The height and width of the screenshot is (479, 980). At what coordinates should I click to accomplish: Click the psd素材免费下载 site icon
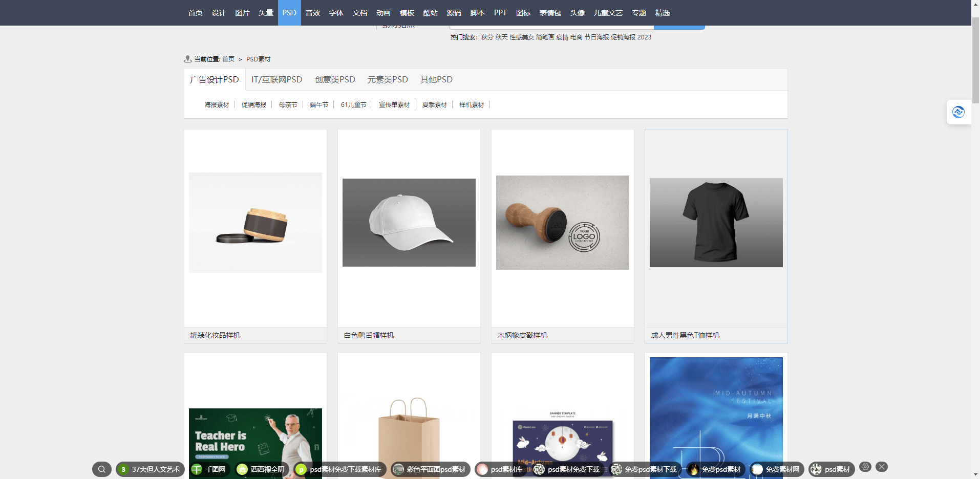[538, 469]
